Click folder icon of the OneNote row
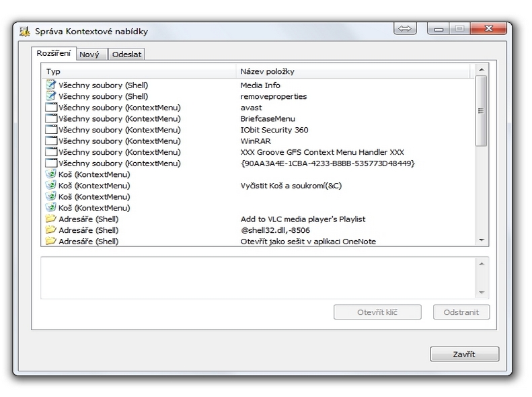Viewport: 532px width, 397px height. tap(51, 241)
